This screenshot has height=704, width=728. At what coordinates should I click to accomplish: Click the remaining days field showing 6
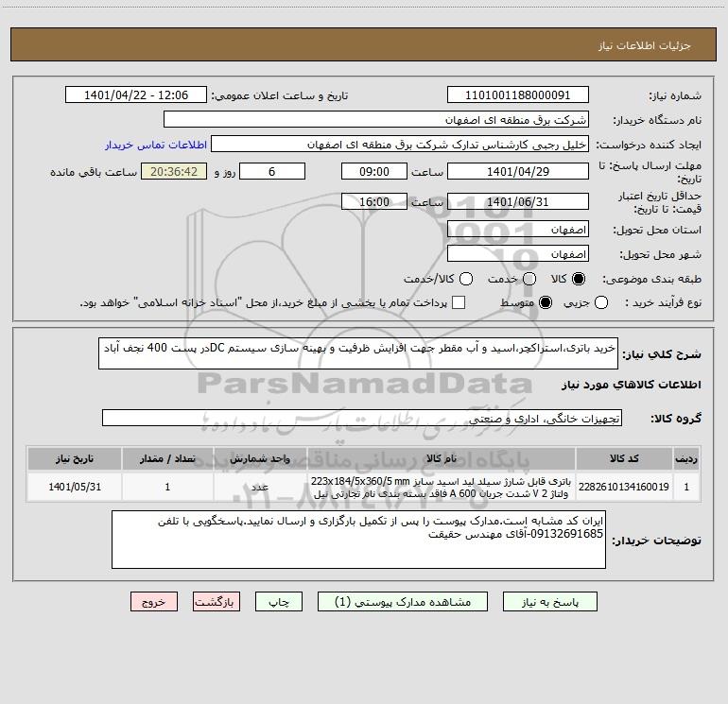(x=272, y=171)
